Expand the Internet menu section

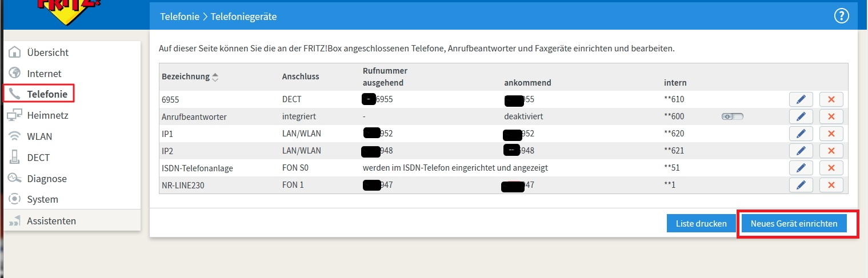click(44, 74)
